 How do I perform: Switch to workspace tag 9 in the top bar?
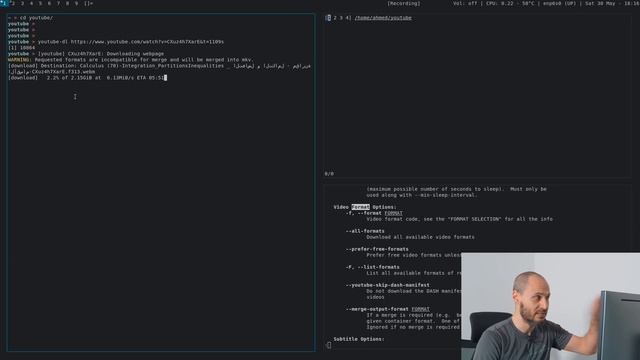click(76, 3)
